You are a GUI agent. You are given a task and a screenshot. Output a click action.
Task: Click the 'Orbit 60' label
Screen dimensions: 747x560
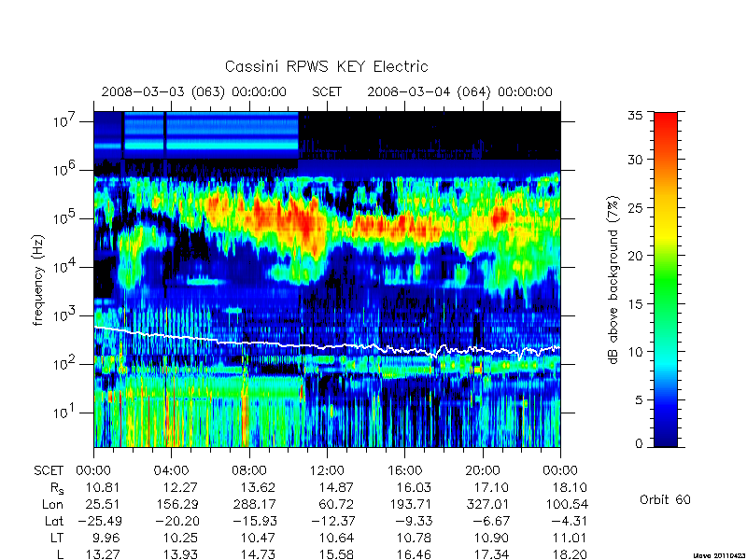(665, 500)
